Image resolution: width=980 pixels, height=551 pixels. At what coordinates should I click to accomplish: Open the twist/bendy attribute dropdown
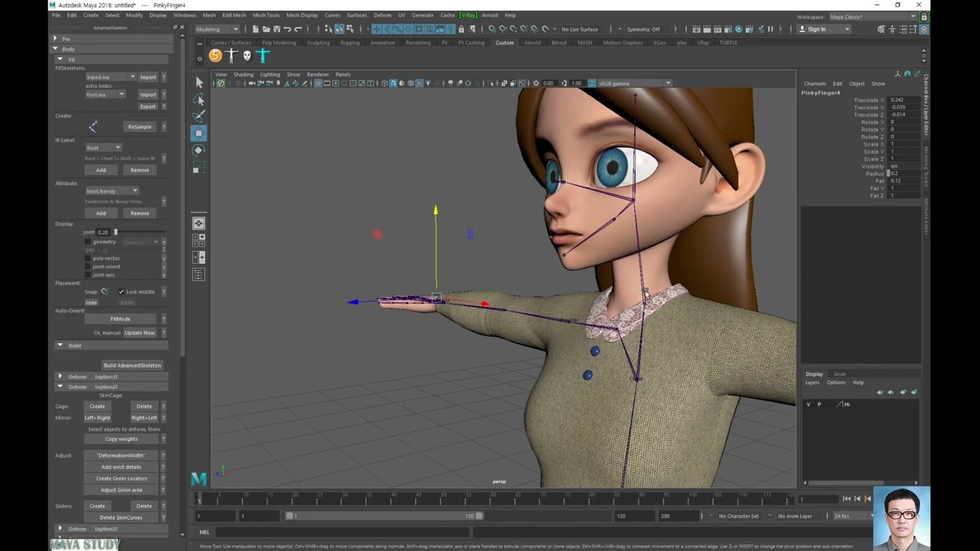112,191
